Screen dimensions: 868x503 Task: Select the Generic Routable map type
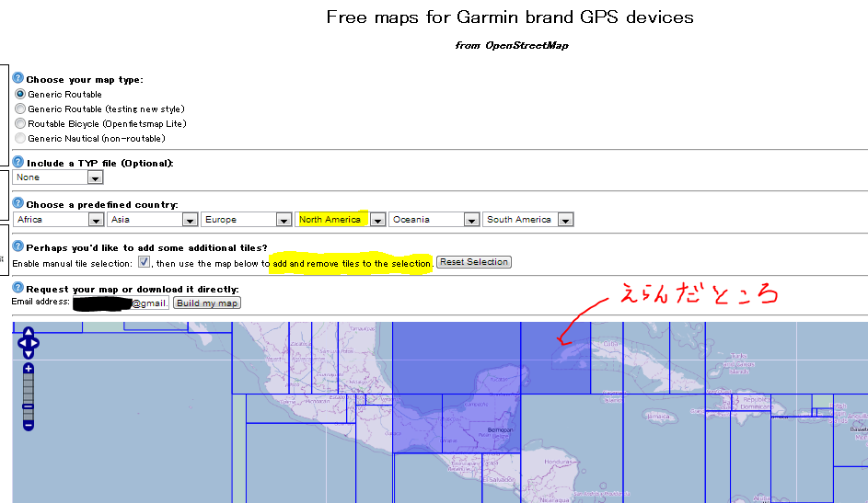tap(20, 95)
